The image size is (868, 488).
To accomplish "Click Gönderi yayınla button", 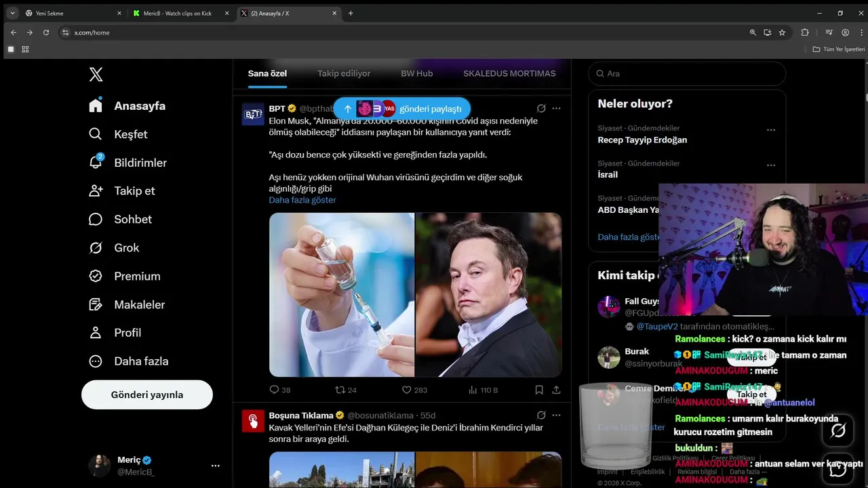I will click(x=147, y=394).
